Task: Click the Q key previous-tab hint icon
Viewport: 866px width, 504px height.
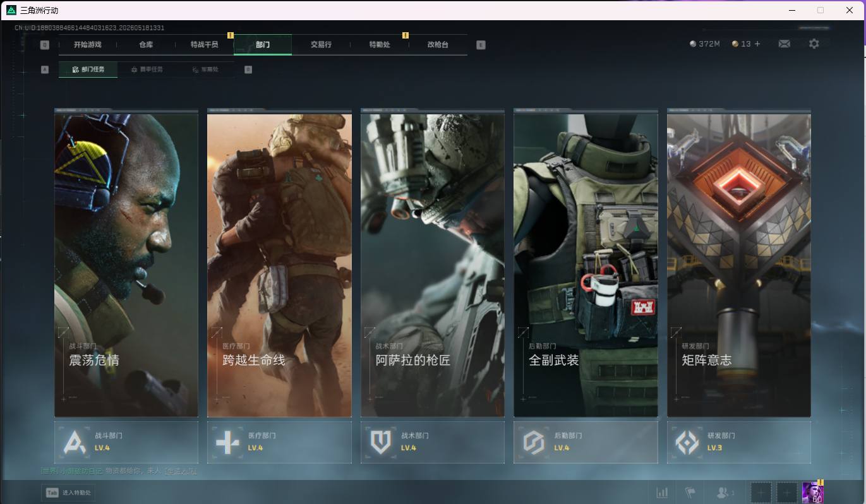Action: [x=44, y=45]
